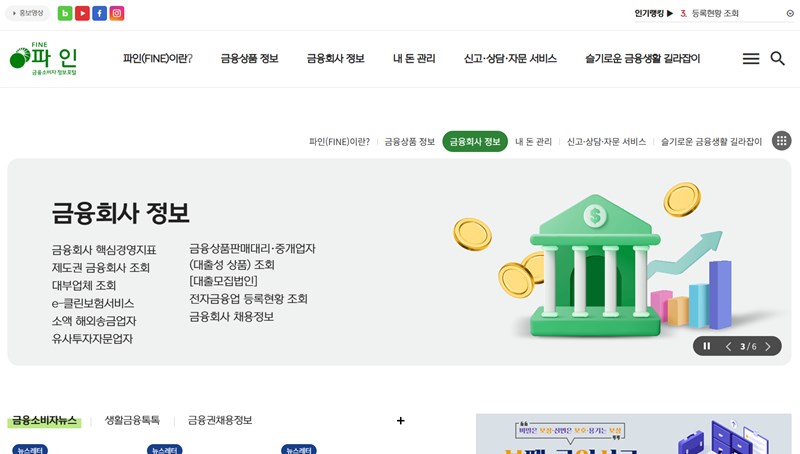
Task: Open the search magnifier icon
Action: tap(777, 59)
